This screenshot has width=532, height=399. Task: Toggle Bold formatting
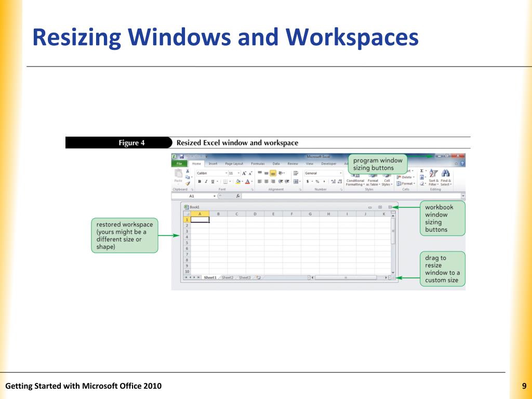coord(199,181)
